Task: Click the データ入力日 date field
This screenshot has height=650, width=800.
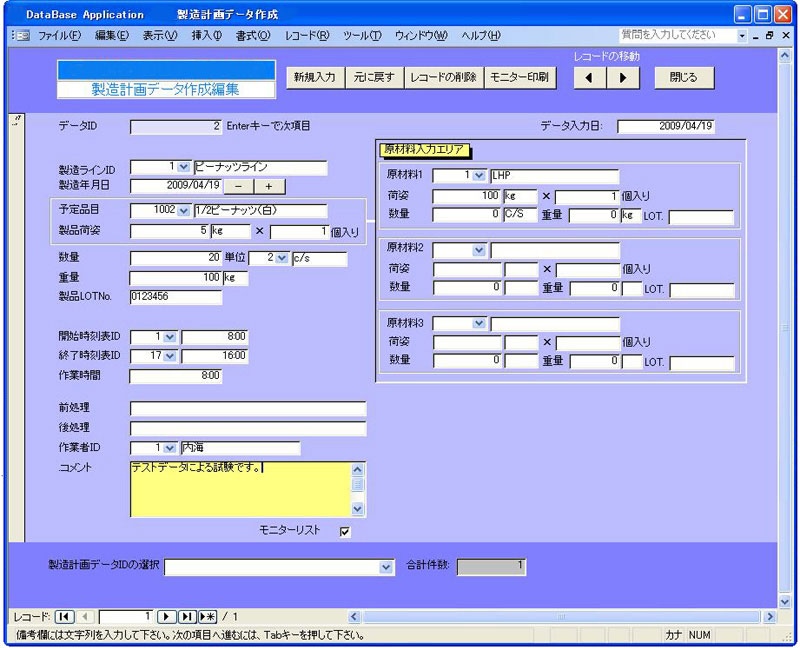Action: [666, 127]
